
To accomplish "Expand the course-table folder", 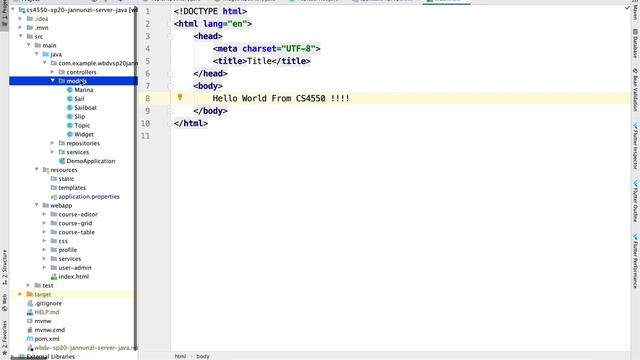I will coord(44,232).
